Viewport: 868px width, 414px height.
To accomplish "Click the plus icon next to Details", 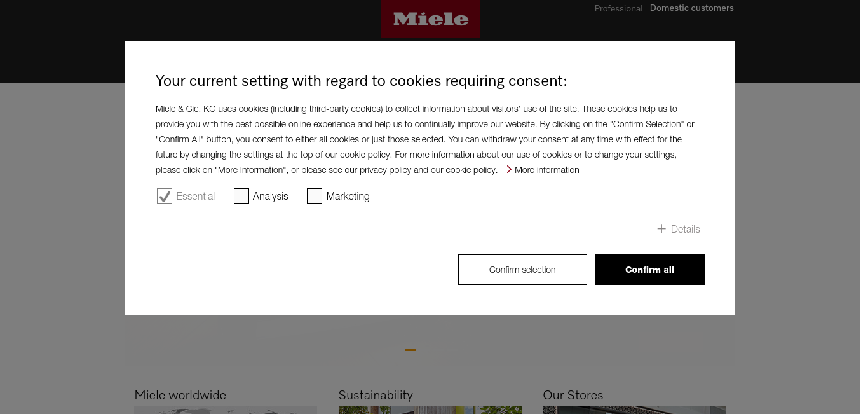I will tap(661, 229).
